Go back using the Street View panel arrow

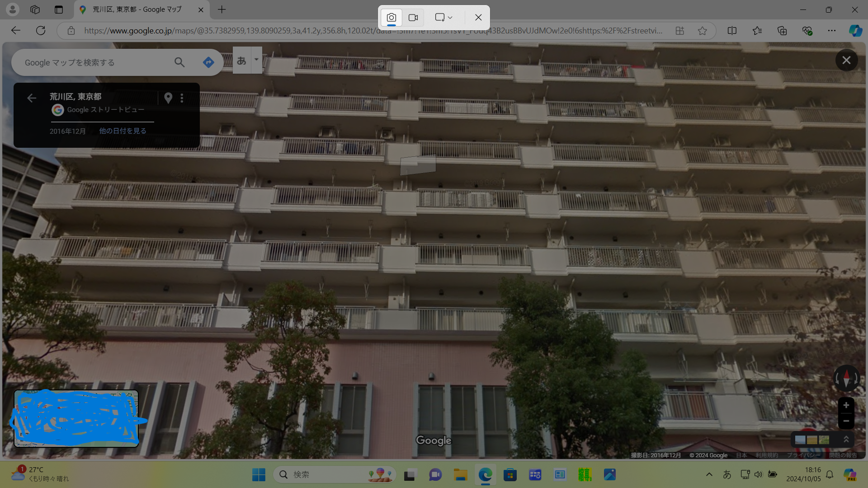pyautogui.click(x=32, y=98)
